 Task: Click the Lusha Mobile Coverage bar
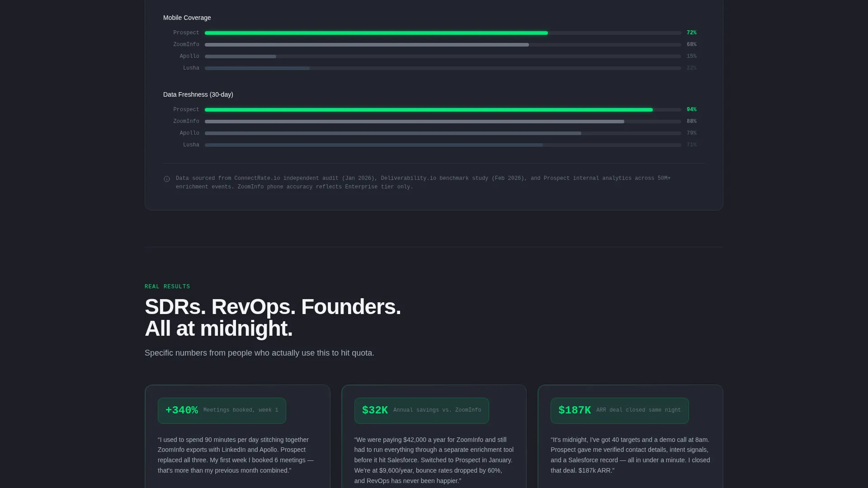[x=443, y=68]
